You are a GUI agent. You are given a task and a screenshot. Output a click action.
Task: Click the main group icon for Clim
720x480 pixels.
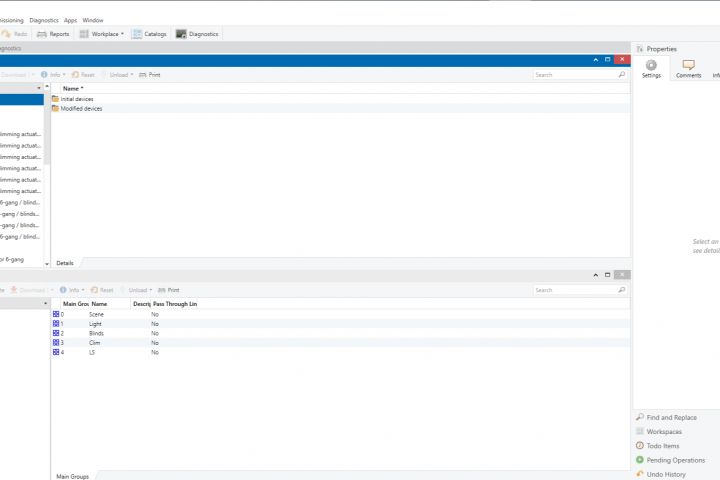click(x=56, y=343)
